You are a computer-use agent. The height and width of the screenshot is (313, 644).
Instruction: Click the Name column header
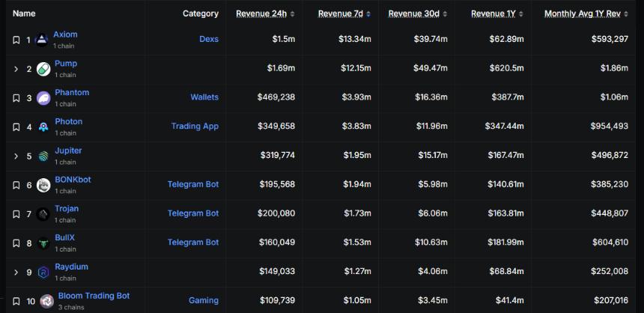point(24,13)
